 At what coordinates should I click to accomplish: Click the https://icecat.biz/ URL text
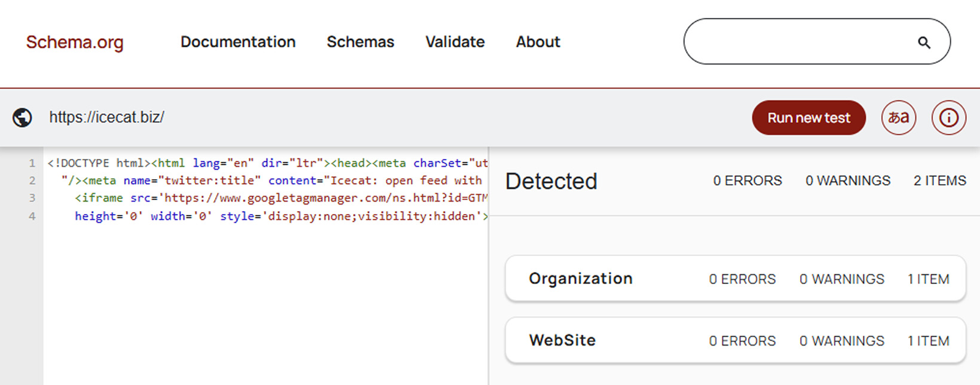[x=106, y=117]
